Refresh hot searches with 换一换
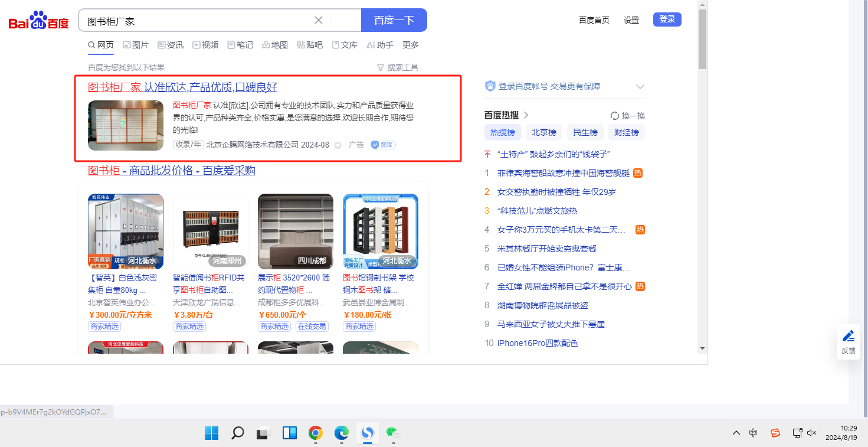This screenshot has width=868, height=447. point(628,116)
